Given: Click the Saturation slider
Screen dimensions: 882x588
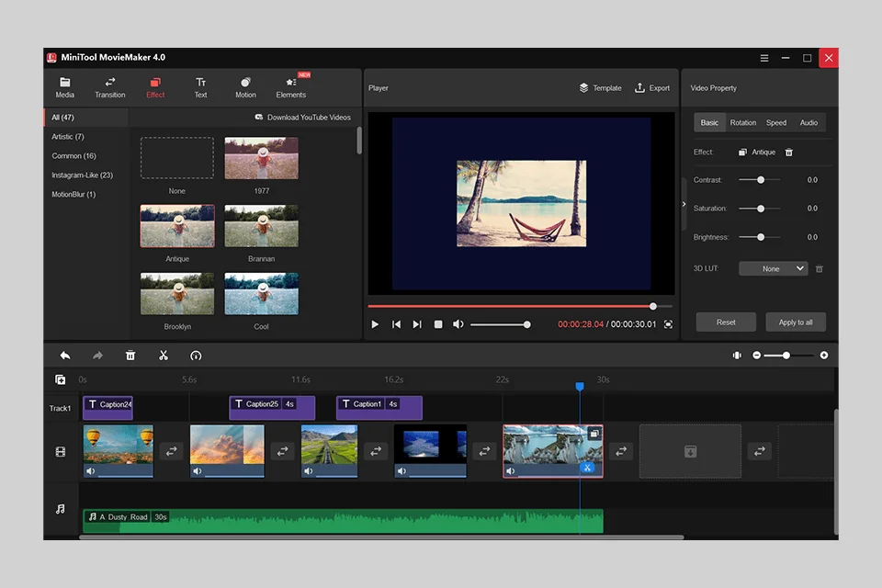Looking at the screenshot, I should pos(760,209).
